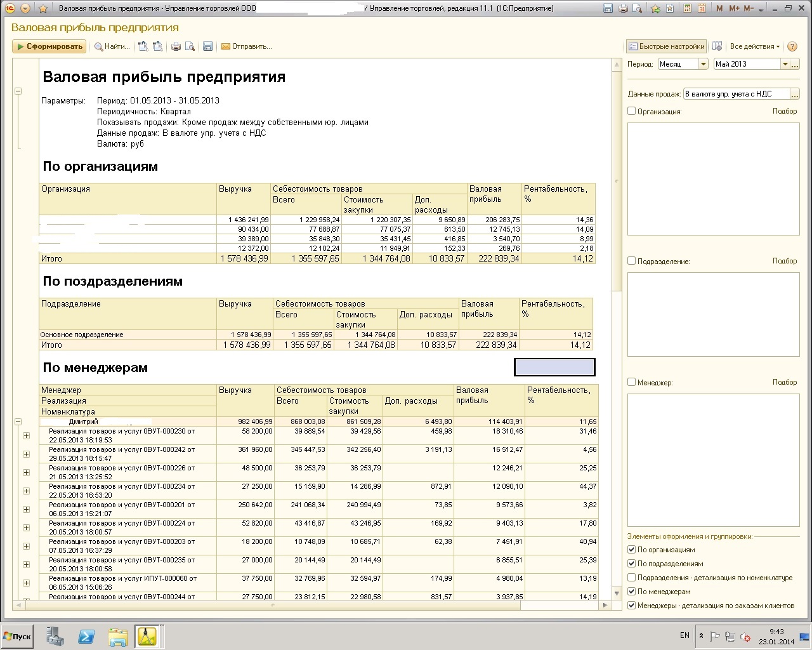
Task: Untick the По подразделениям grouping checkbox
Action: 631,564
